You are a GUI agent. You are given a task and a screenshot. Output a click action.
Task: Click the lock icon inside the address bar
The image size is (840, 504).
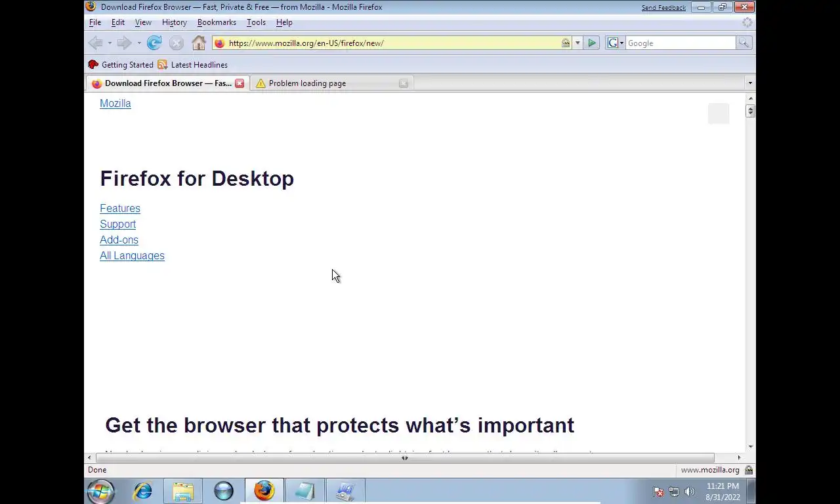pos(566,43)
